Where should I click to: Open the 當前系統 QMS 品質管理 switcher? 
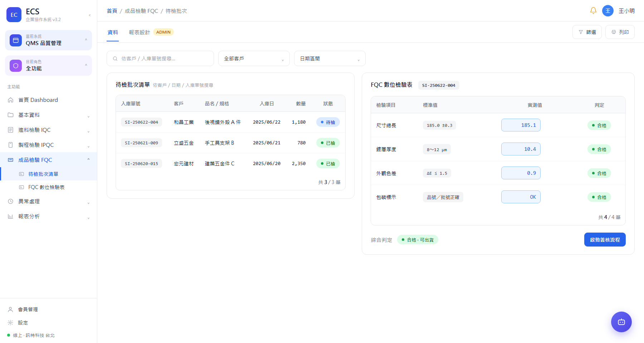coord(49,40)
